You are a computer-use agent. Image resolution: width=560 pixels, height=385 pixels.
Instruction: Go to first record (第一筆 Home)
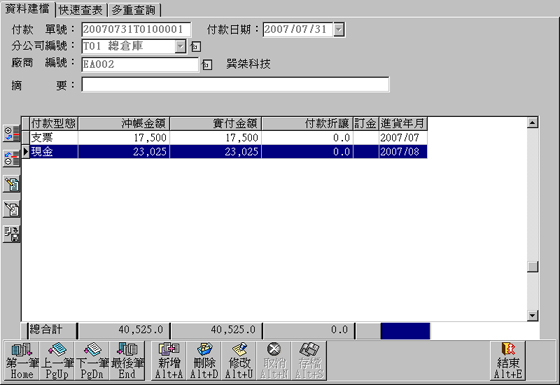click(x=22, y=360)
